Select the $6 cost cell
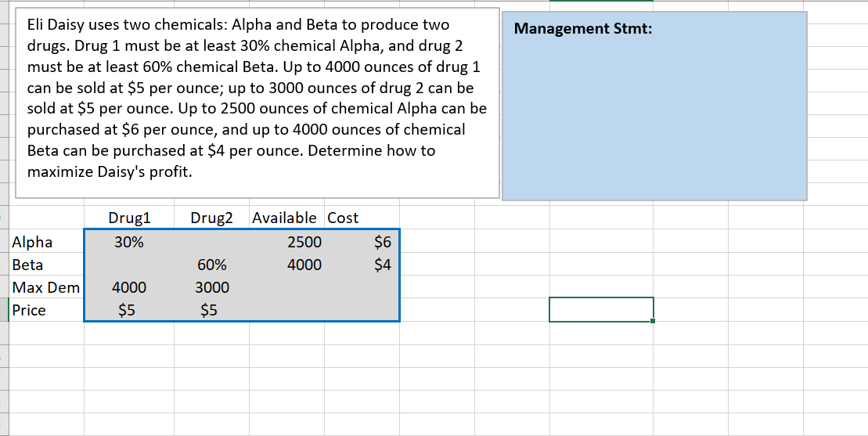The height and width of the screenshot is (436, 868). (362, 242)
